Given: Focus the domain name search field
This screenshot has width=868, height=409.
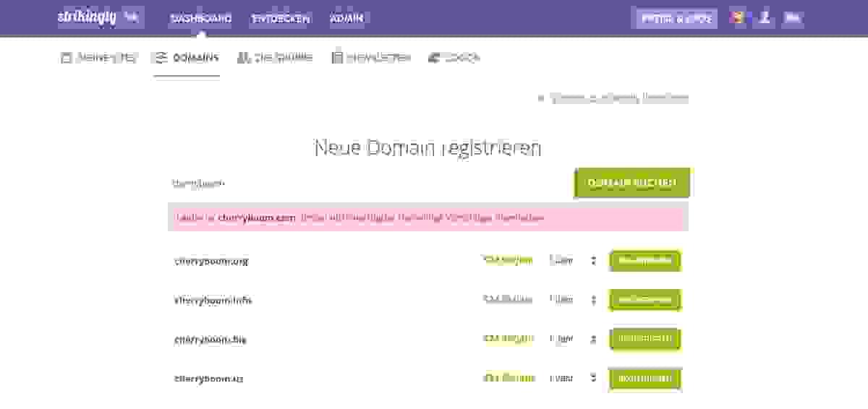Looking at the screenshot, I should coord(369,184).
